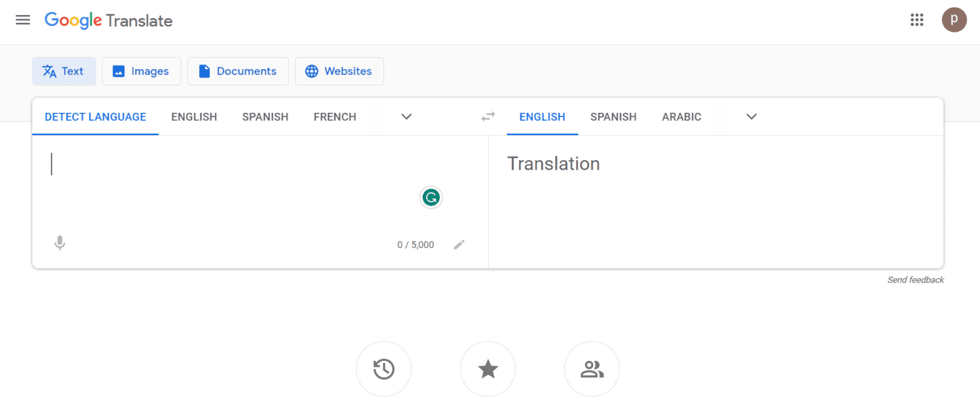This screenshot has height=404, width=980.
Task: Open Websites translation mode
Action: [x=339, y=71]
